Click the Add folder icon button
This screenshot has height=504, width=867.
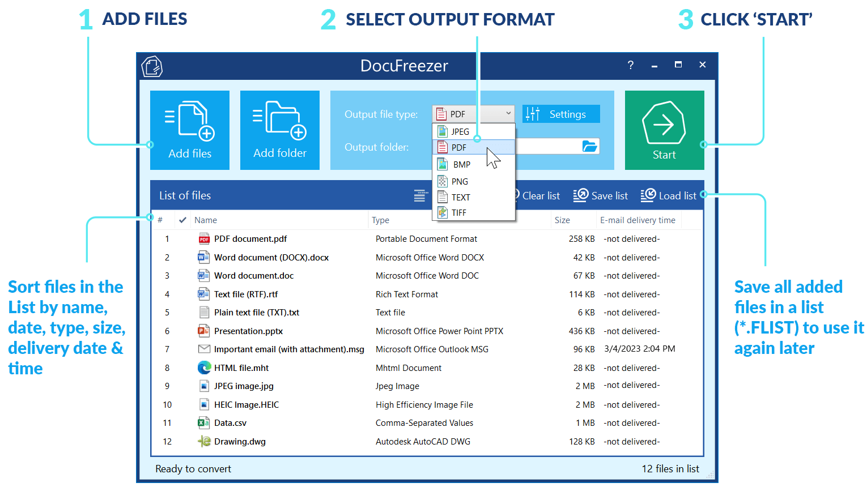279,130
